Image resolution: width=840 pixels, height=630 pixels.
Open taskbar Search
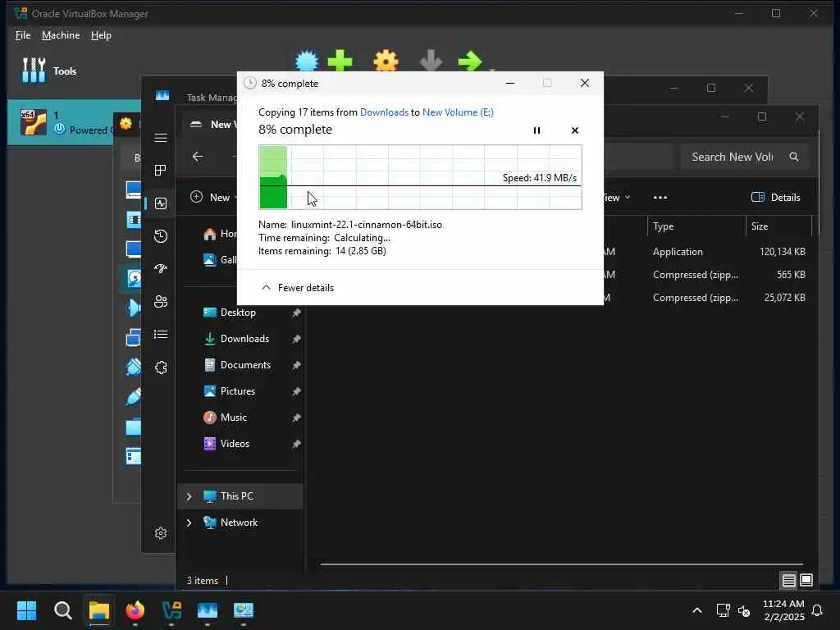(63, 610)
